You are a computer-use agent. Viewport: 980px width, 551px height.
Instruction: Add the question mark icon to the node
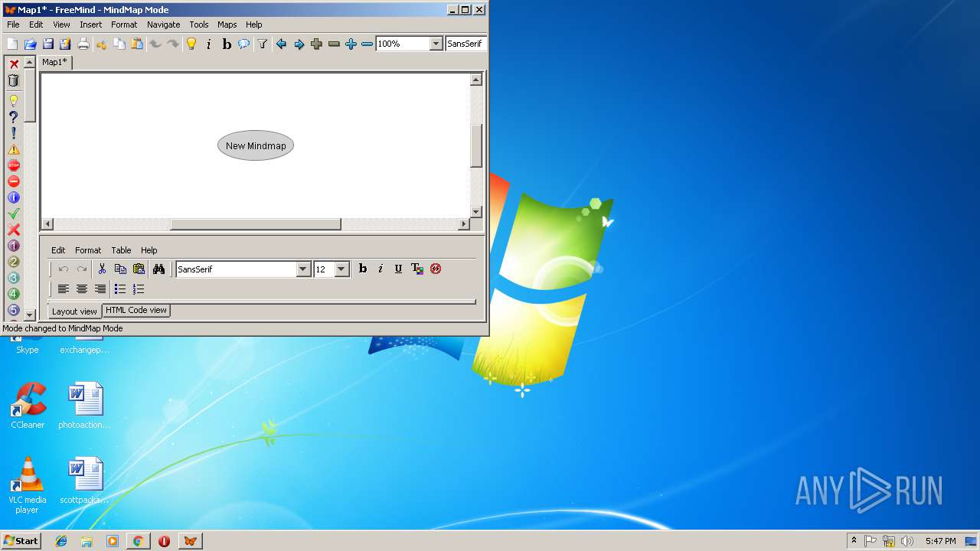pyautogui.click(x=13, y=117)
